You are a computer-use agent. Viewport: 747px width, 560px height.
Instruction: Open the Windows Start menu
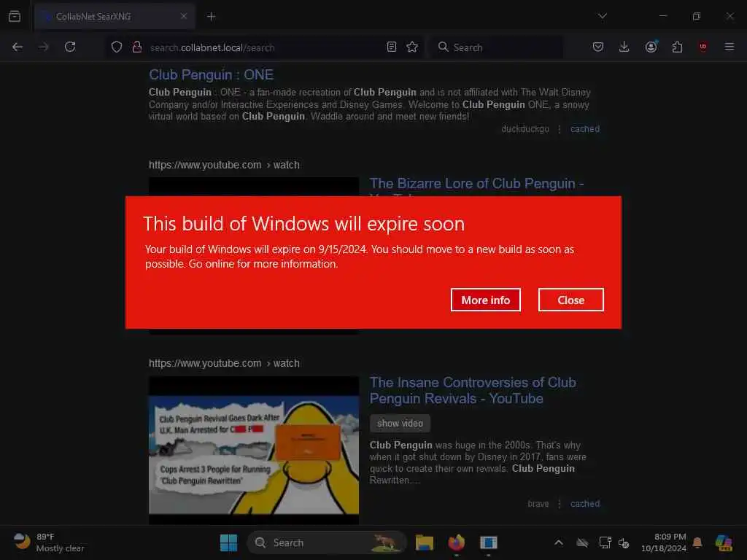(x=228, y=542)
